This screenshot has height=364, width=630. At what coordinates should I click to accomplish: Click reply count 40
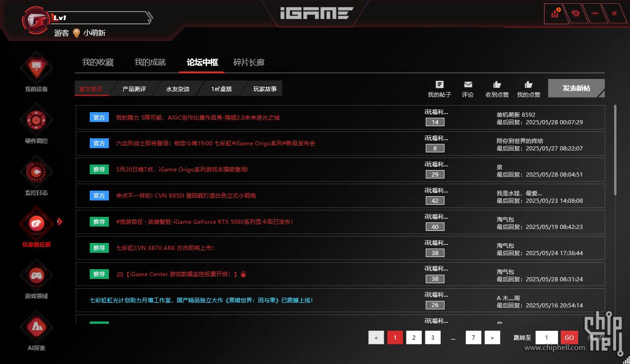tap(435, 227)
